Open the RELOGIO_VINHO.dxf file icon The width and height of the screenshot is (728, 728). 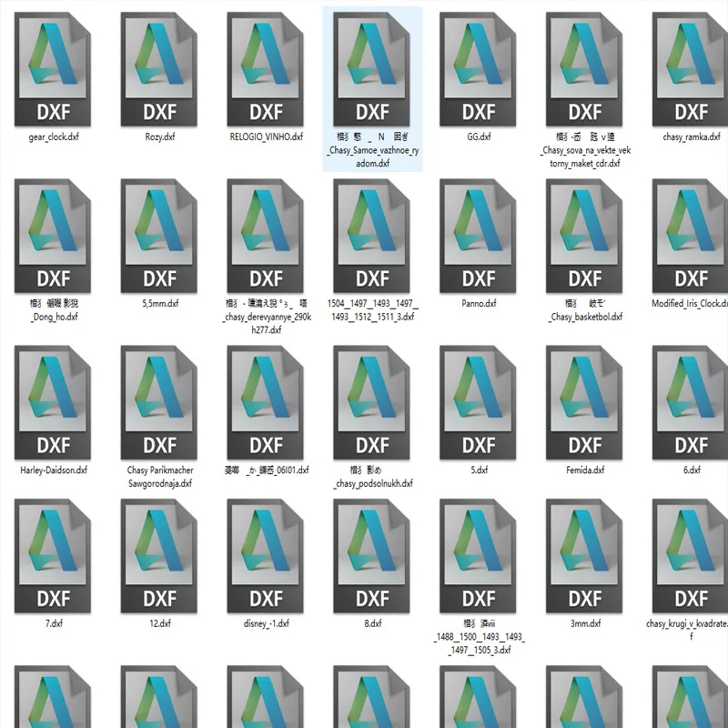[265, 69]
